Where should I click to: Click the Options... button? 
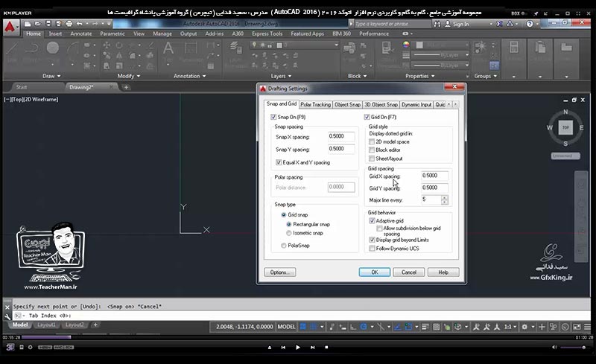pos(280,272)
